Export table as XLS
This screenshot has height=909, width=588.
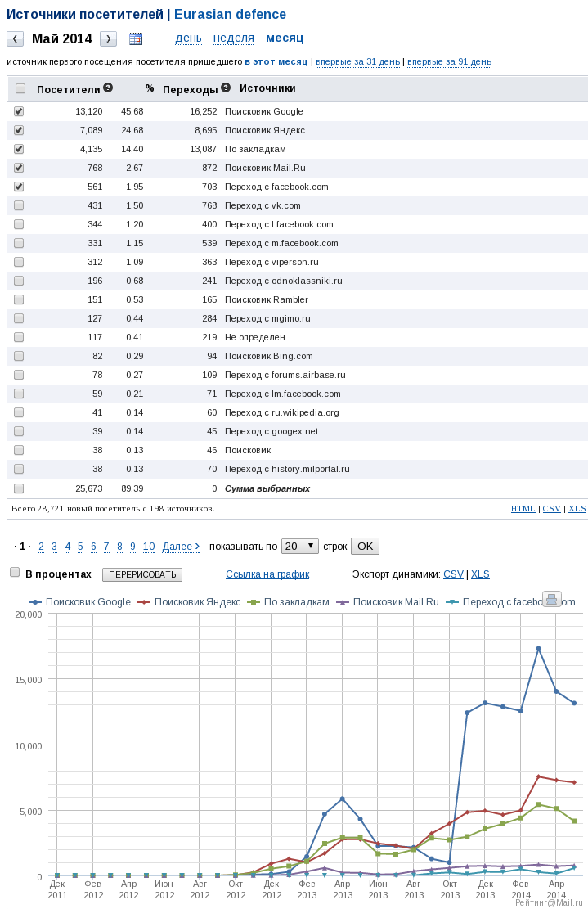coord(577,508)
